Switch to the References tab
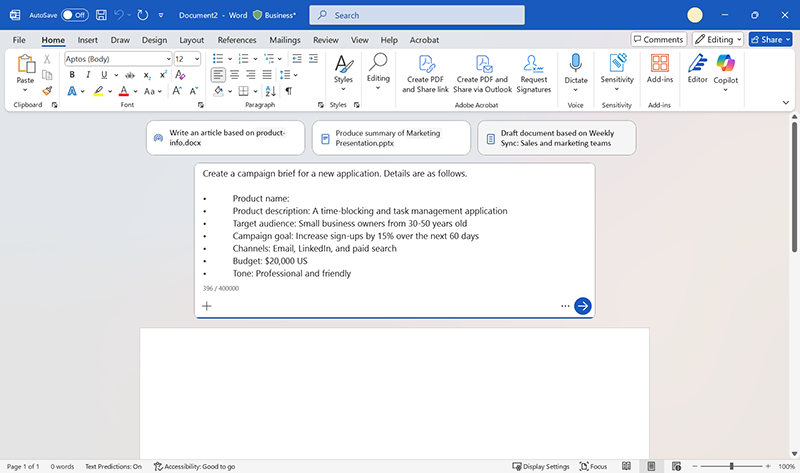Screen dimensions: 800x473 237,40
